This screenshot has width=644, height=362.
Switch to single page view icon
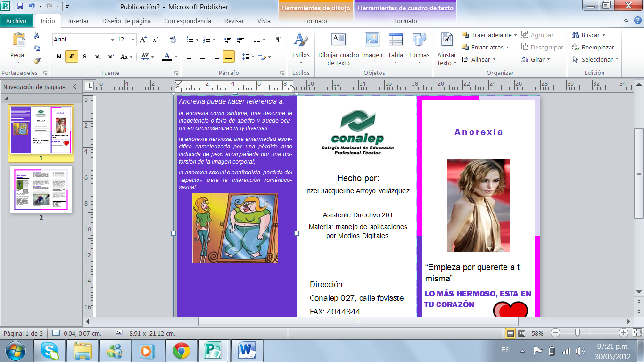pos(510,333)
